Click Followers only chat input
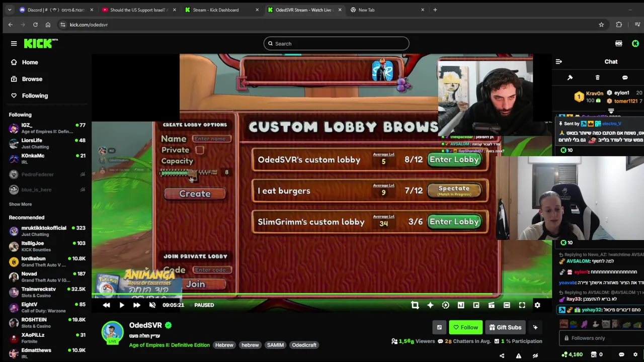This screenshot has width=644, height=362. point(601,338)
